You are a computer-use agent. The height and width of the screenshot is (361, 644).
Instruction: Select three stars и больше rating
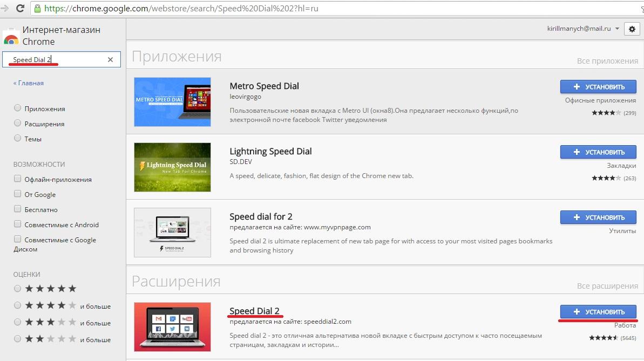[x=17, y=322]
